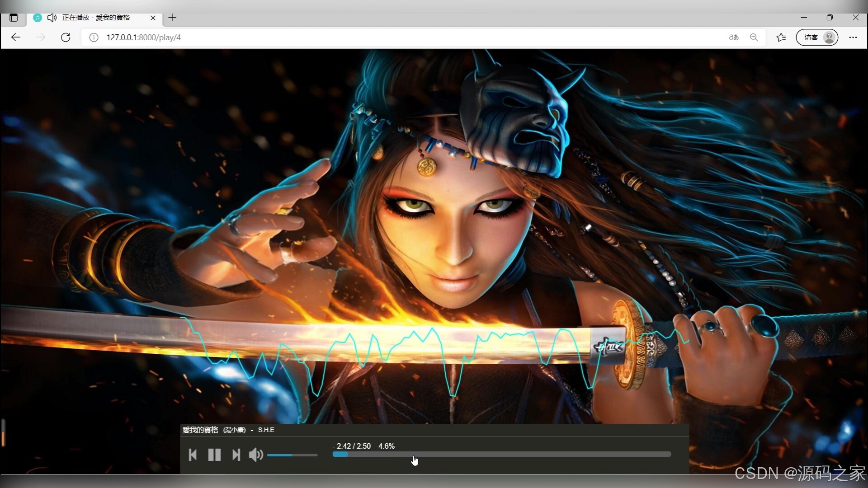Open browser settings and more menu
This screenshot has height=488, width=868.
[x=853, y=38]
